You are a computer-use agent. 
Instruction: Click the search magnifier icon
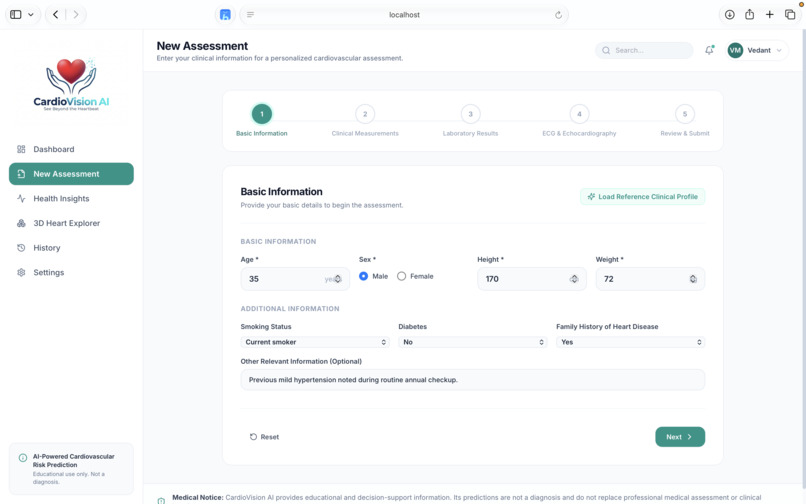[606, 50]
